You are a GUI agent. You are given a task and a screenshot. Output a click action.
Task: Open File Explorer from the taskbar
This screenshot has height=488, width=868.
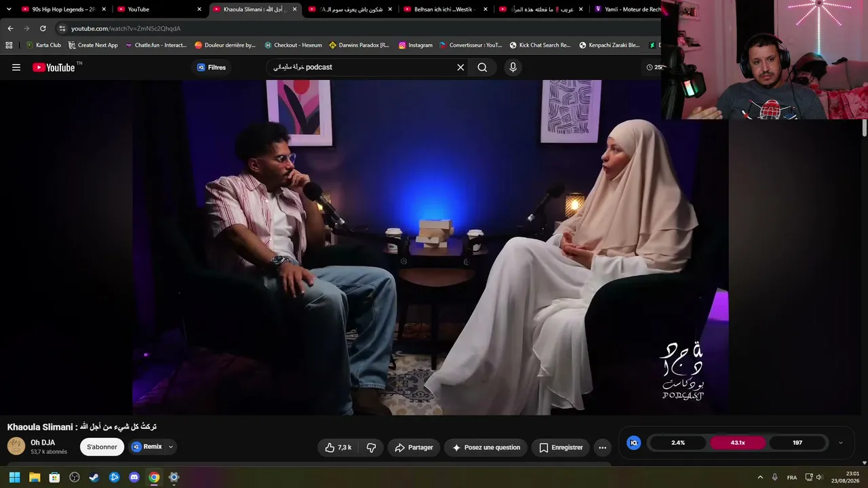tap(35, 477)
